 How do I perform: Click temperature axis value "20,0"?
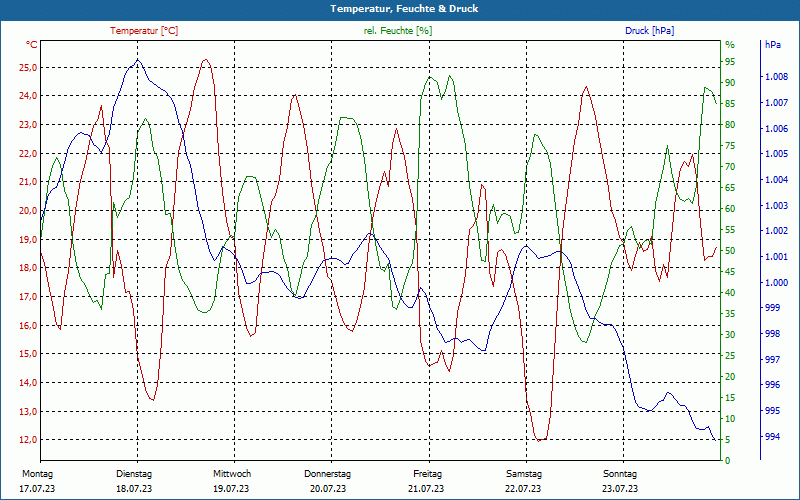pyautogui.click(x=28, y=211)
